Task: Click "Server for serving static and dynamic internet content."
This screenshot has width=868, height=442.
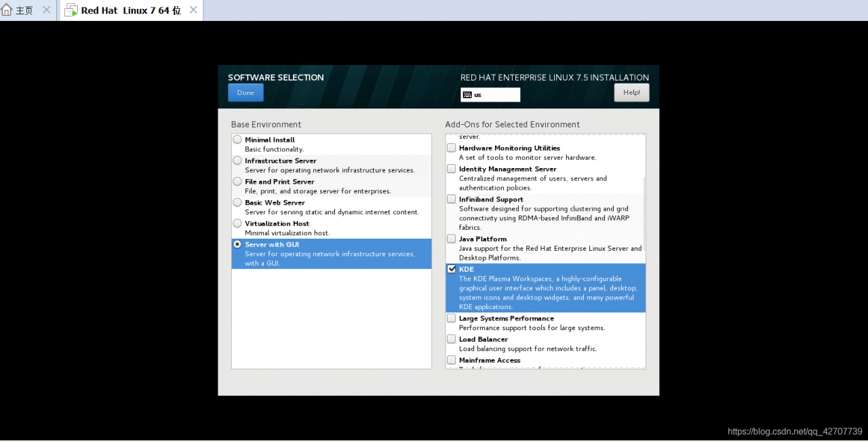Action: [x=332, y=212]
